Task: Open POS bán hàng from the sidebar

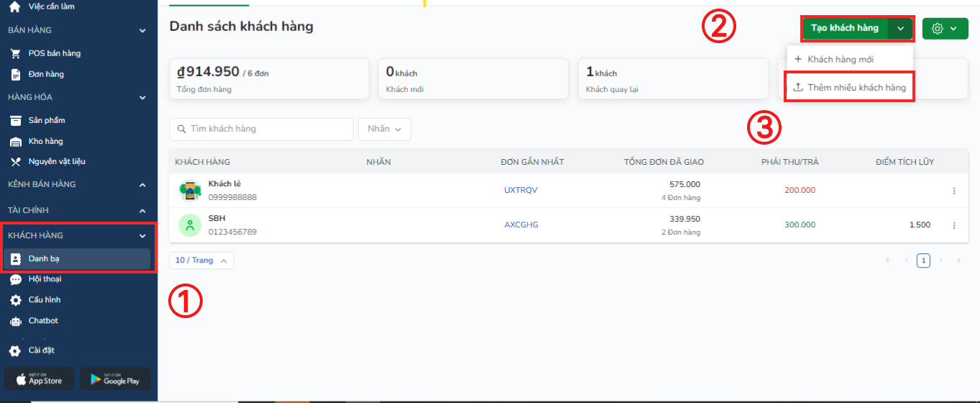Action: (x=54, y=53)
